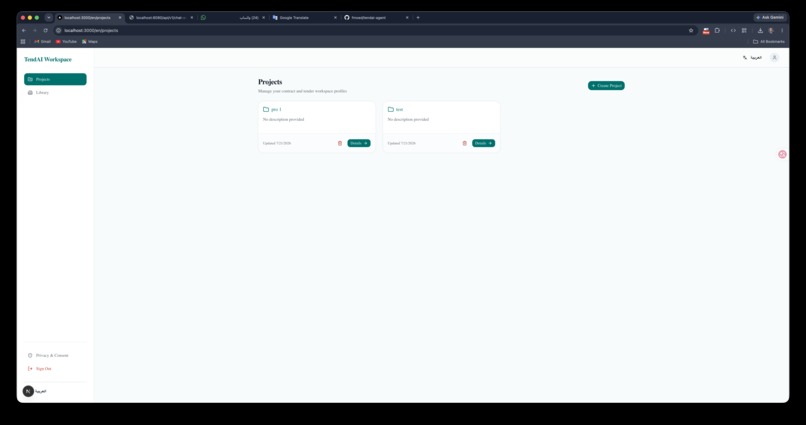Viewport: 806px width, 425px height.
Task: Click the pink floating widget icon
Action: click(x=782, y=154)
